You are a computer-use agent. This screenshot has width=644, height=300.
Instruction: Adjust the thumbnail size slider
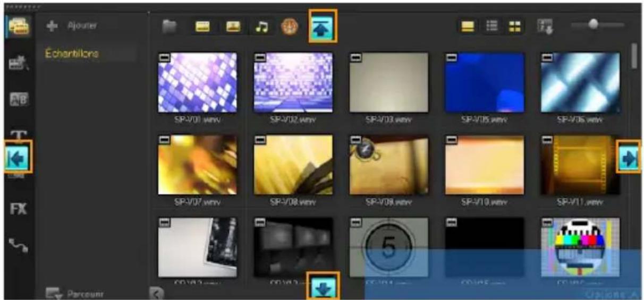point(594,24)
